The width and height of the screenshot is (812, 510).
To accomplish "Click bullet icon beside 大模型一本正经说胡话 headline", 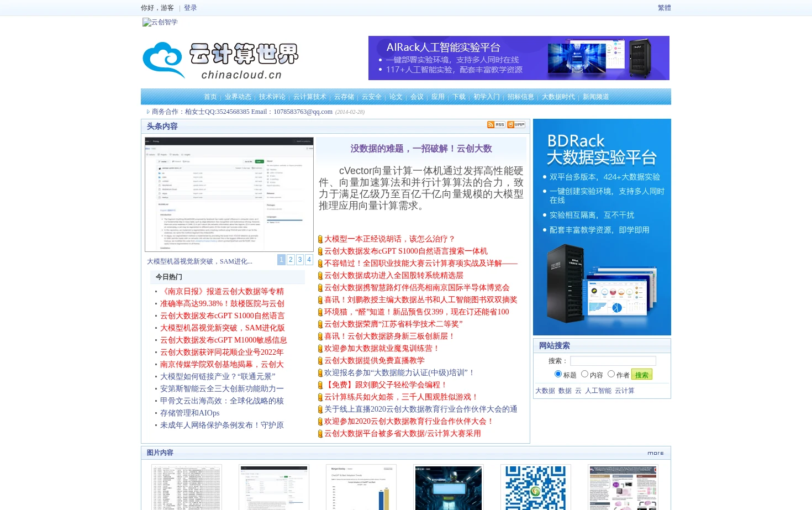I will click(x=320, y=239).
